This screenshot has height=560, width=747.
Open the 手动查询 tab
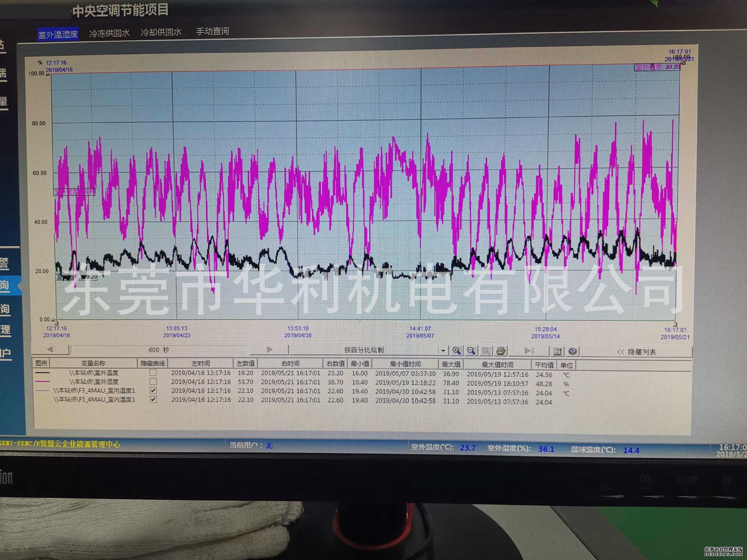[212, 31]
